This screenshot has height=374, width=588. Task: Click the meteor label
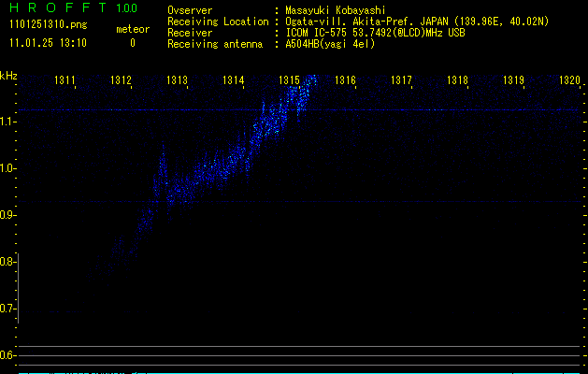point(133,29)
